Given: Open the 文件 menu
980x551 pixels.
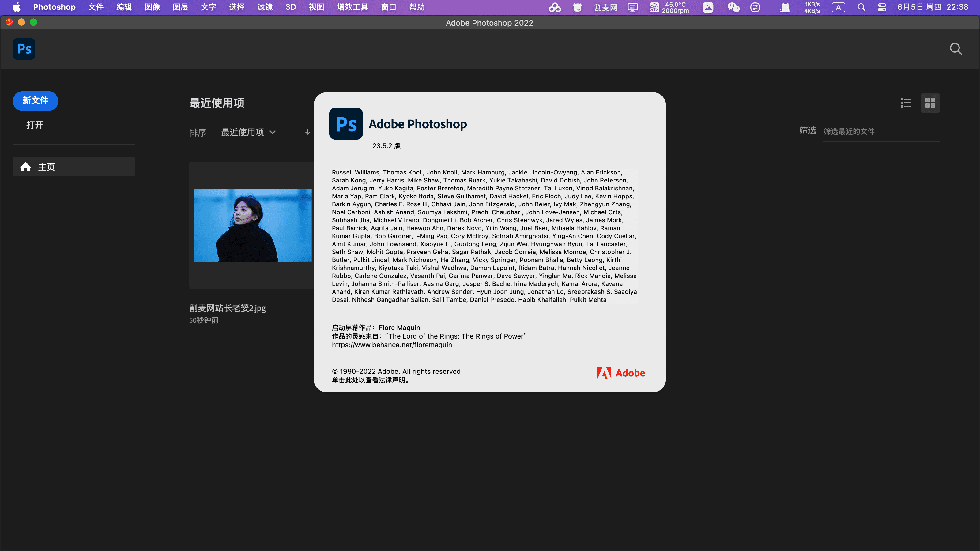Looking at the screenshot, I should pos(96,7).
